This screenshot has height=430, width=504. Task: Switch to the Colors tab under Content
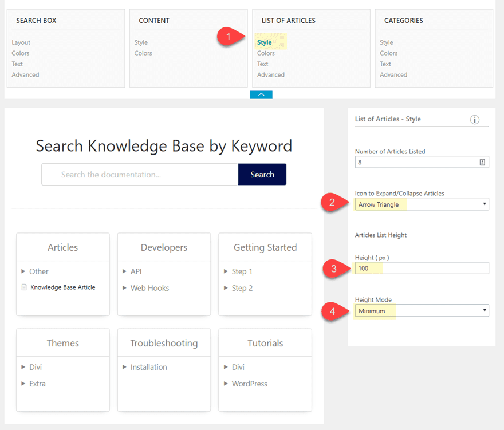point(143,53)
